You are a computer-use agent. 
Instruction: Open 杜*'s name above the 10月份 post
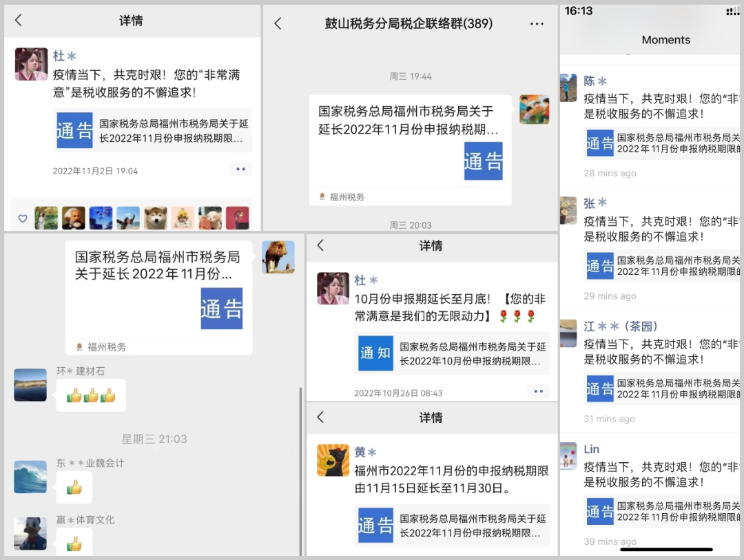click(x=366, y=280)
